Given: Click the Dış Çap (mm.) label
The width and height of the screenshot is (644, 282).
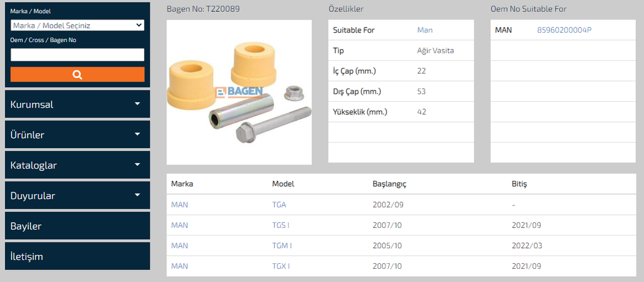Looking at the screenshot, I should pos(357,92).
